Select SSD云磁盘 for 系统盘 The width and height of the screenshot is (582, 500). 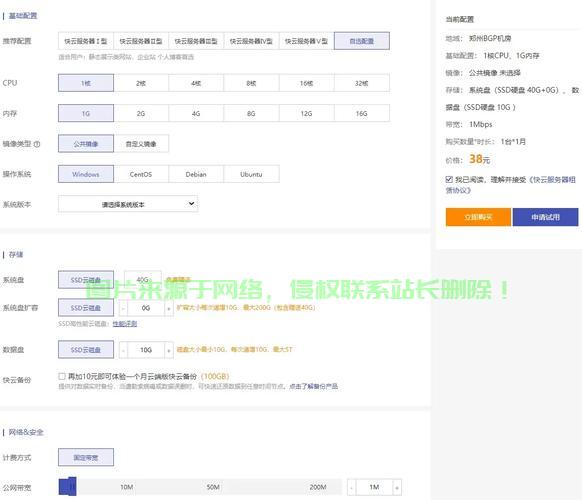pos(86,280)
